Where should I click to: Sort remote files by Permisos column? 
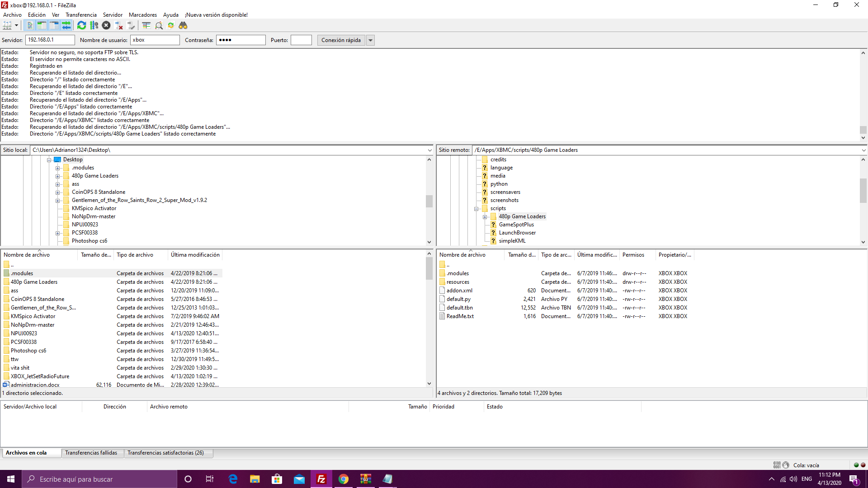(637, 255)
